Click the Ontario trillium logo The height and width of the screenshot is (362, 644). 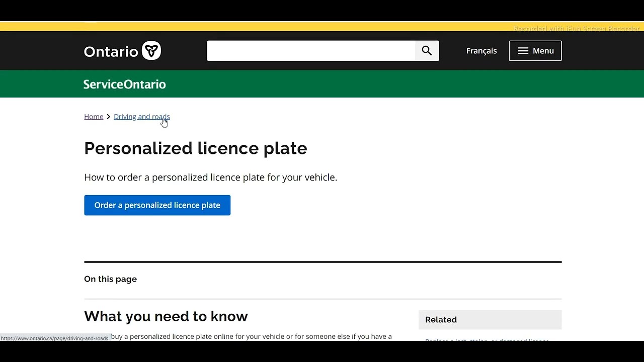tap(151, 51)
